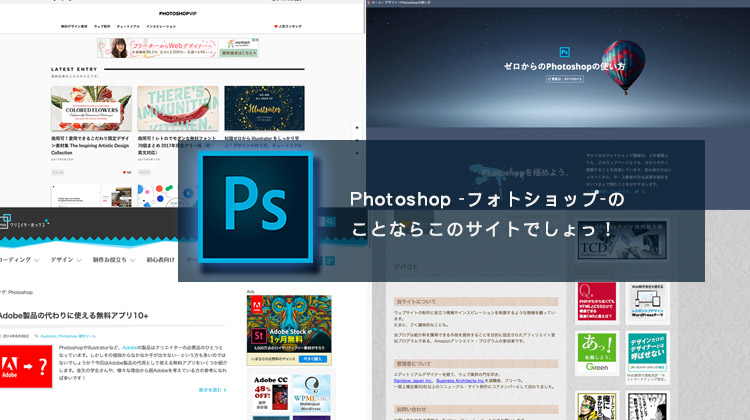Click the teal デザイナーとは呼ばせない sidebar ad

[647, 353]
